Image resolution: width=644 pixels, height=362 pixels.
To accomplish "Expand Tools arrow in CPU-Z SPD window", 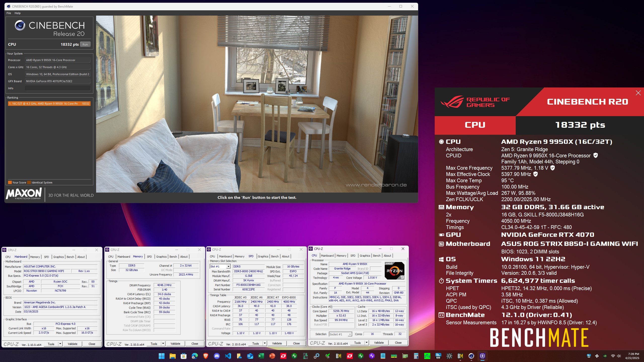I will tap(265, 343).
